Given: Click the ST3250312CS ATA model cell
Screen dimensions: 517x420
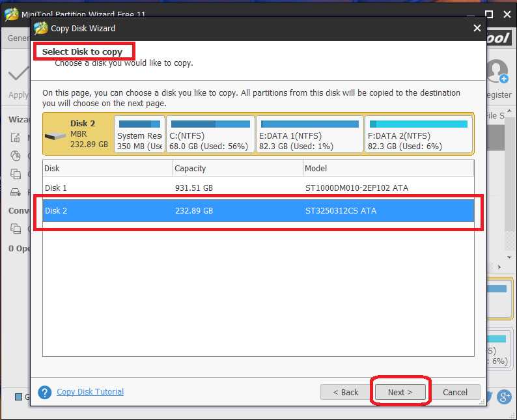Looking at the screenshot, I should [341, 211].
